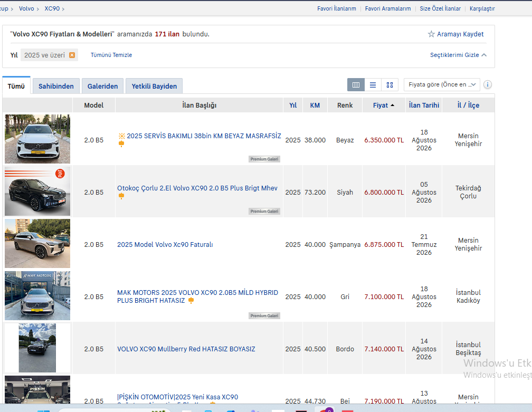Open the Karşılaştır link
The width and height of the screenshot is (532, 412).
click(482, 8)
